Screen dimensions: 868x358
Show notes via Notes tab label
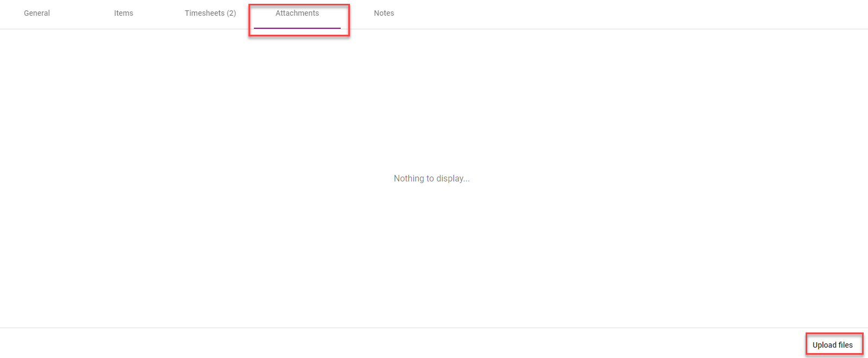pos(384,13)
